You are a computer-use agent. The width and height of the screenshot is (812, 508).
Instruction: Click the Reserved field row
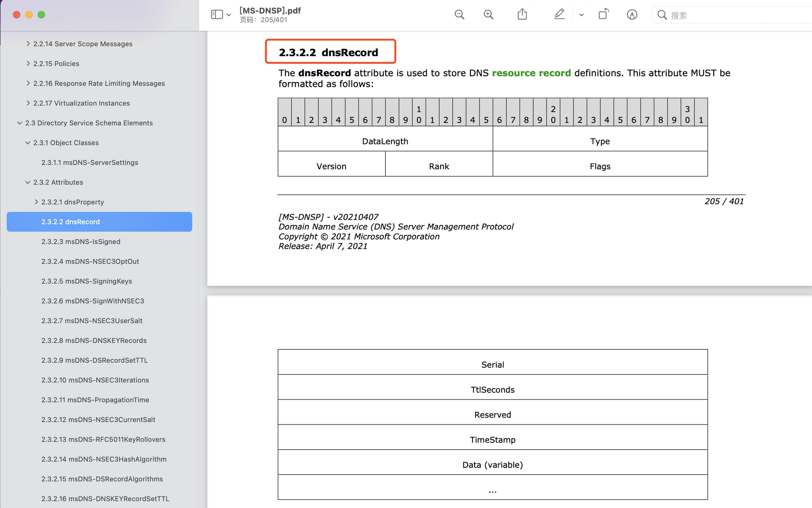coord(493,412)
